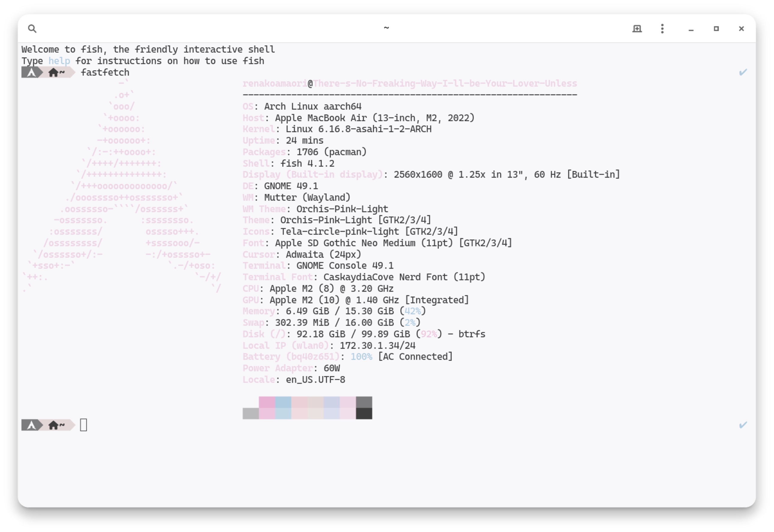Click the home icon in the bottom prompt
Viewport: 774px width, 532px height.
[53, 425]
